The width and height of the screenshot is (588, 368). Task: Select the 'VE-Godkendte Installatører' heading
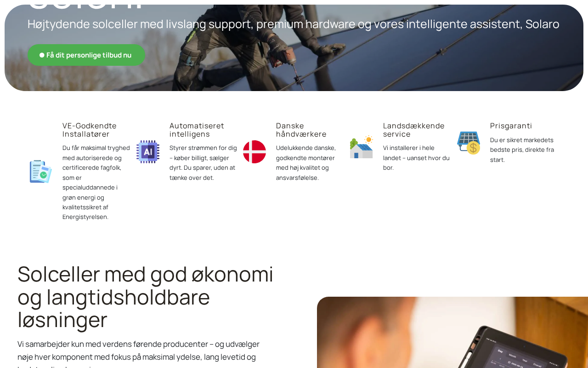90,130
